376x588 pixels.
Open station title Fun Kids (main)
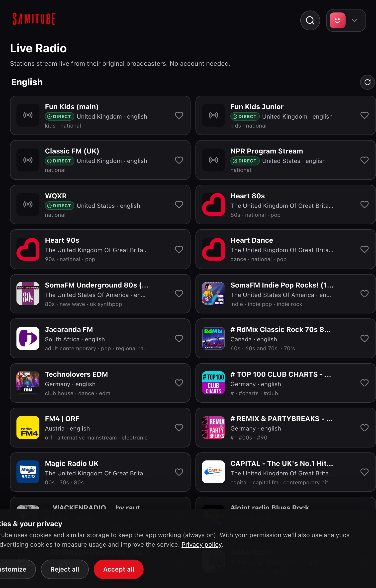[72, 107]
